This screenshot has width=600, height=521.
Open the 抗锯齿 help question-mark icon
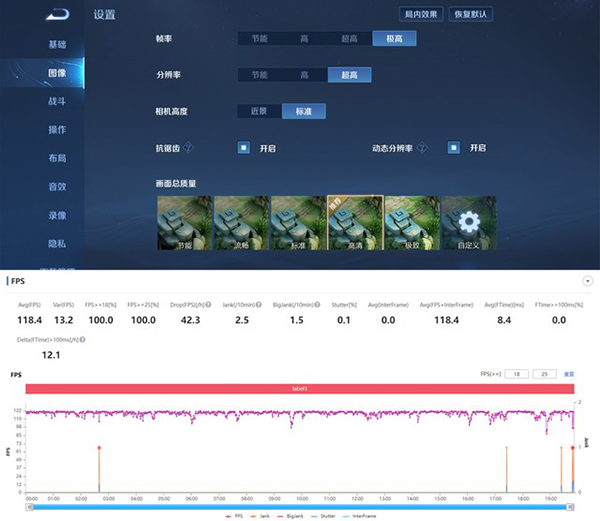[187, 148]
